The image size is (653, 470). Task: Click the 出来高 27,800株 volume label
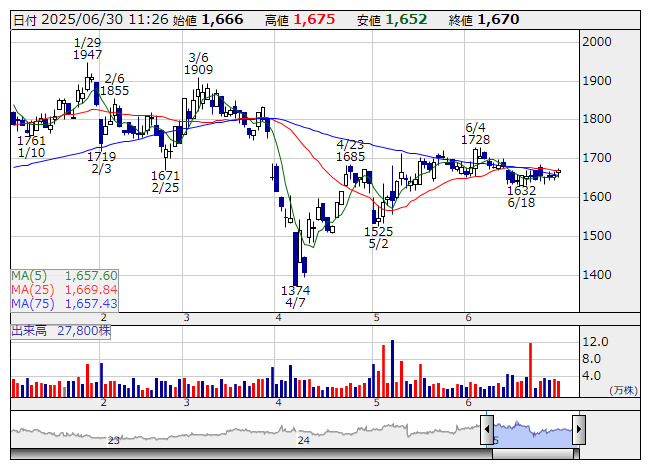point(61,331)
